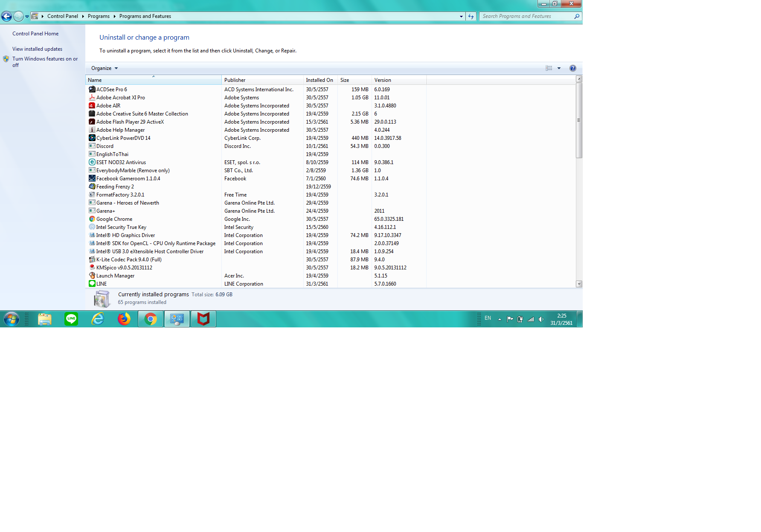The width and height of the screenshot is (761, 532).
Task: Click the FormatFactory icon in list
Action: pos(92,194)
